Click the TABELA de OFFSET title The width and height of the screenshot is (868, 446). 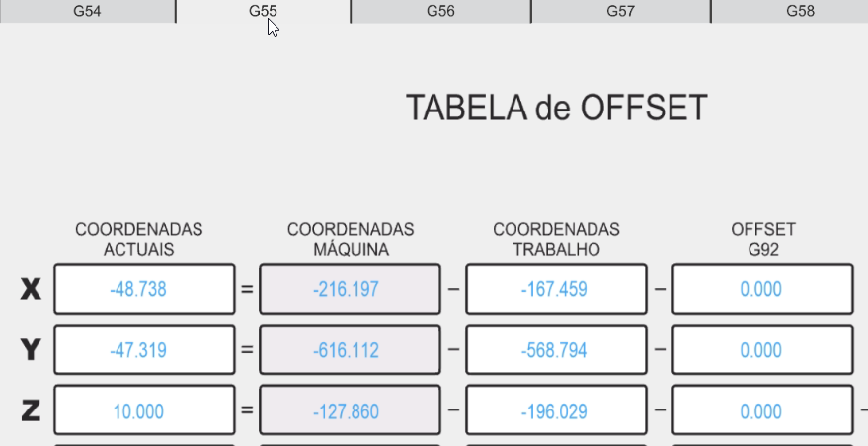[x=557, y=108]
